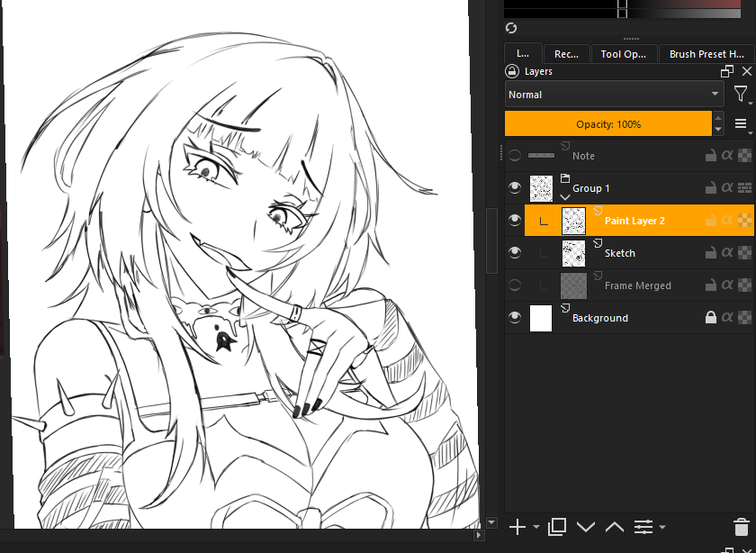Image resolution: width=756 pixels, height=553 pixels.
Task: Open layer properties sliders icon
Action: click(643, 527)
